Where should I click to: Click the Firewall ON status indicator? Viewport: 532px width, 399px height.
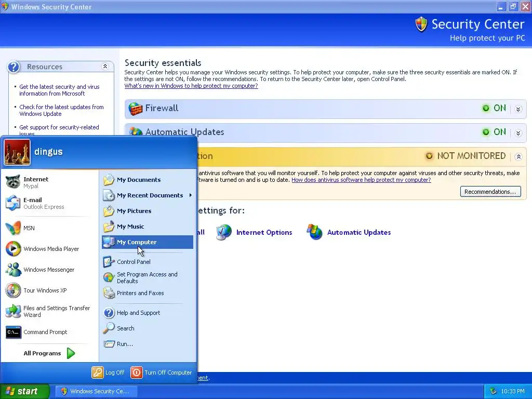[x=495, y=108]
